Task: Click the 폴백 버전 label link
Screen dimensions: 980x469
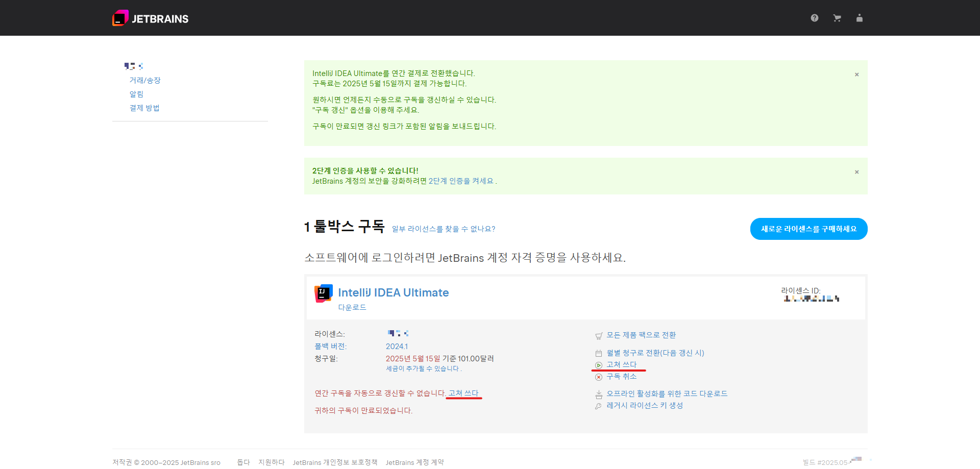Action: pyautogui.click(x=330, y=346)
